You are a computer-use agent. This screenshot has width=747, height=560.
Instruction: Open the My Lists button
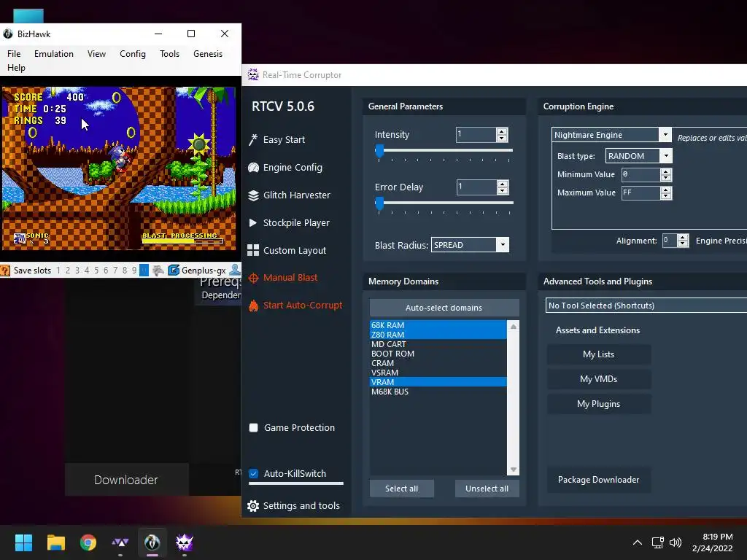tap(598, 354)
